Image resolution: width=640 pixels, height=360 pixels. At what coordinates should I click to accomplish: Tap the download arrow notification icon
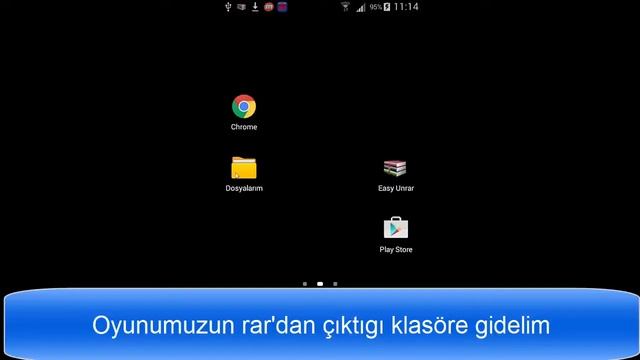(255, 7)
